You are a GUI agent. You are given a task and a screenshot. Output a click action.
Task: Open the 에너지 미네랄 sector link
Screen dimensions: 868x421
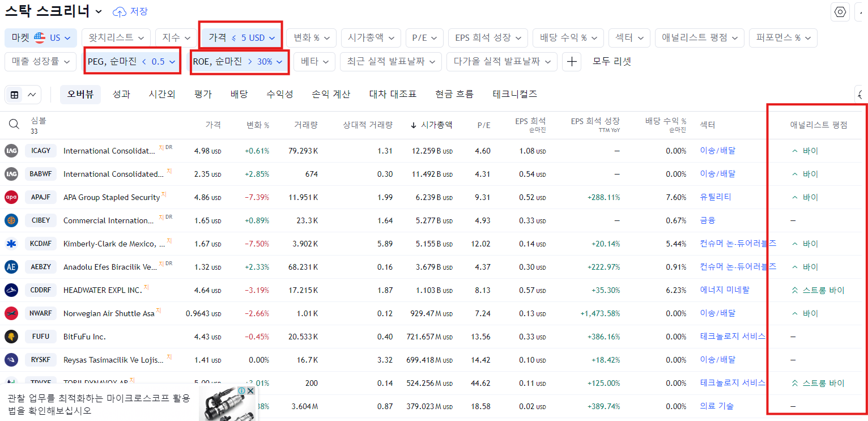click(725, 290)
